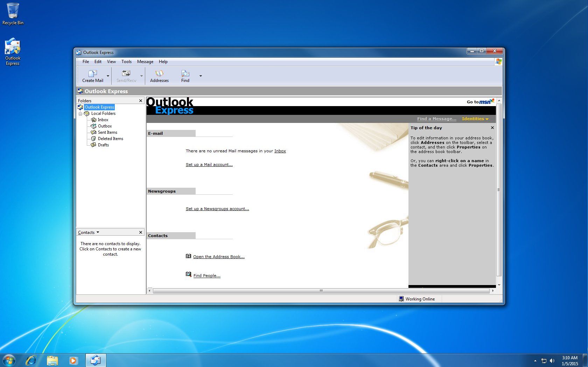Click the msn logo

486,102
